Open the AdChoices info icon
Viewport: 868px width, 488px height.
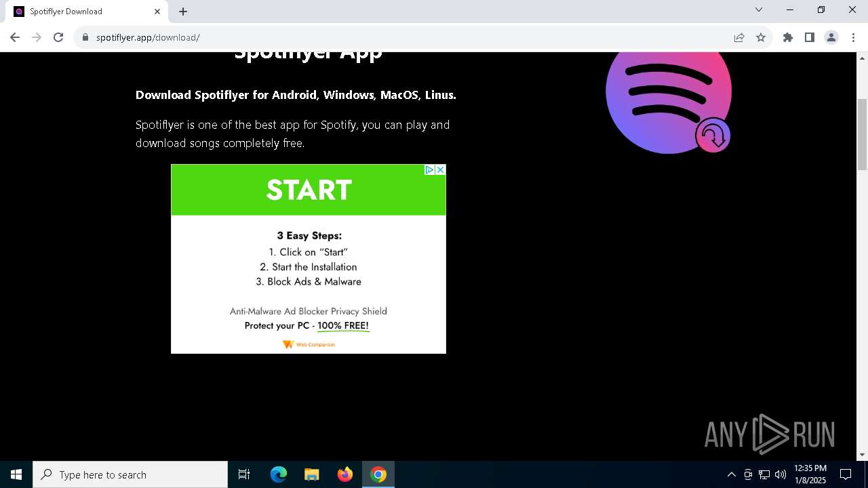429,169
